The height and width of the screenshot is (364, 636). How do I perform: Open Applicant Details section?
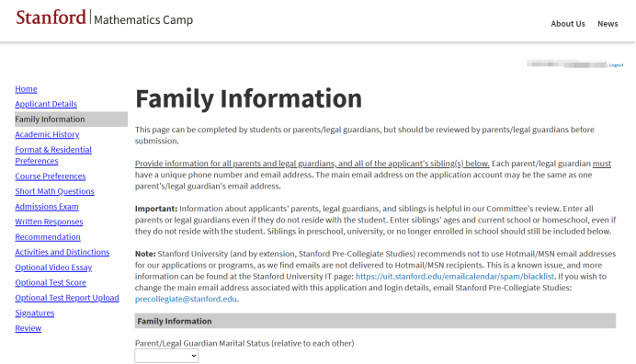click(x=46, y=104)
